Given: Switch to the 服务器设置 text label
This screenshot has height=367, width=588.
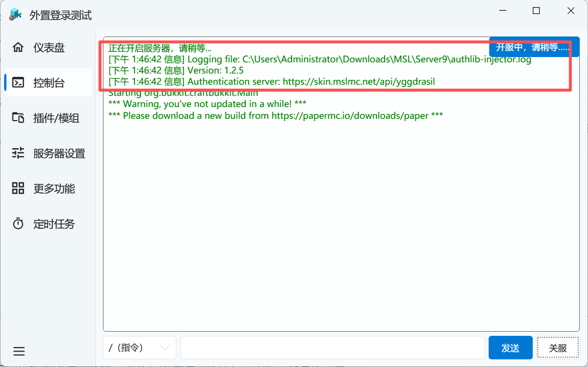Looking at the screenshot, I should (59, 154).
